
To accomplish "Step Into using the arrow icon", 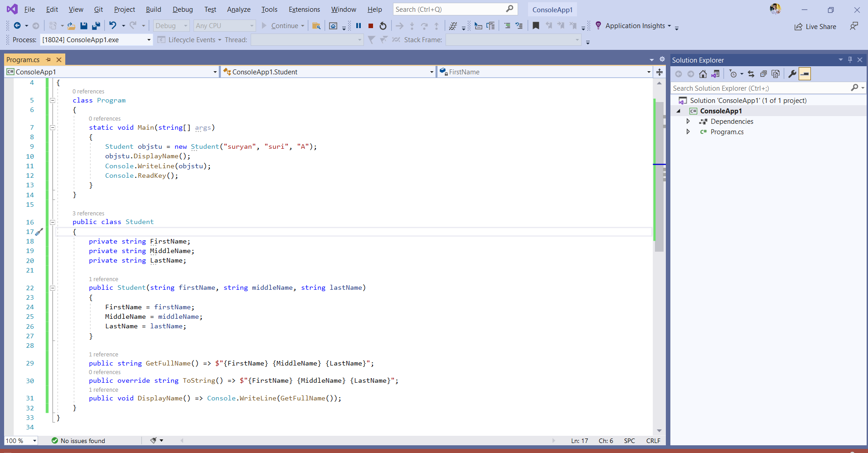I will [412, 26].
